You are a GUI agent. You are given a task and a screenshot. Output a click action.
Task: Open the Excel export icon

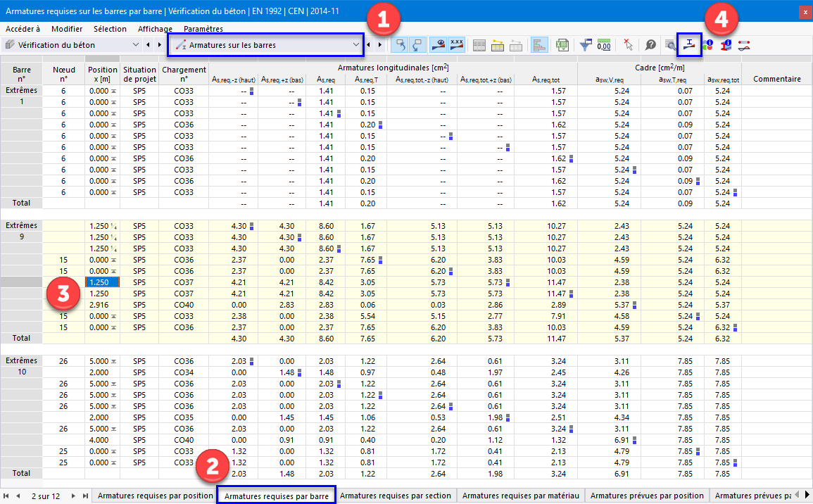tap(562, 44)
